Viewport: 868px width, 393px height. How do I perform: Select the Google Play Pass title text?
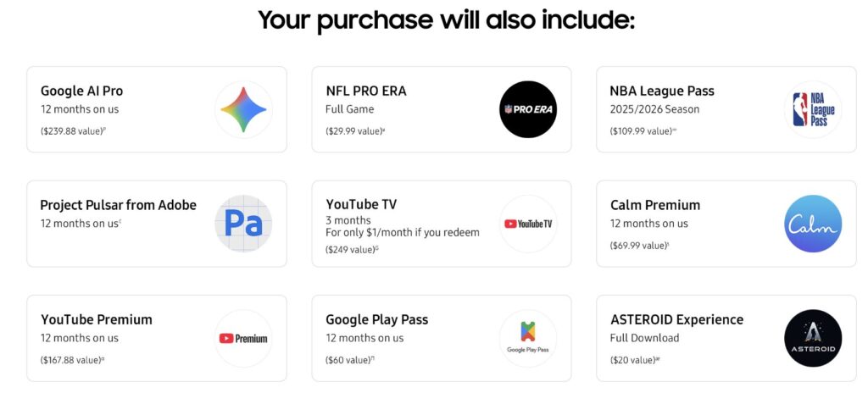tap(376, 319)
